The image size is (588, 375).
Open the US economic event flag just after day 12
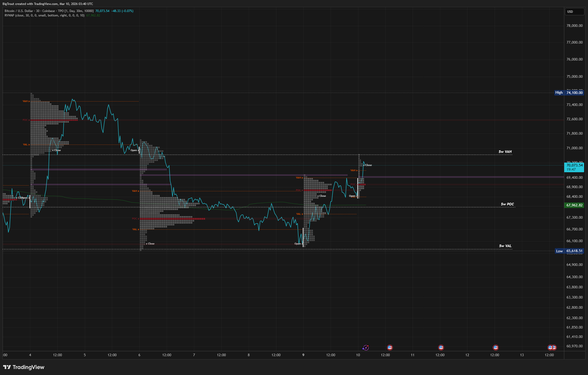pyautogui.click(x=495, y=348)
